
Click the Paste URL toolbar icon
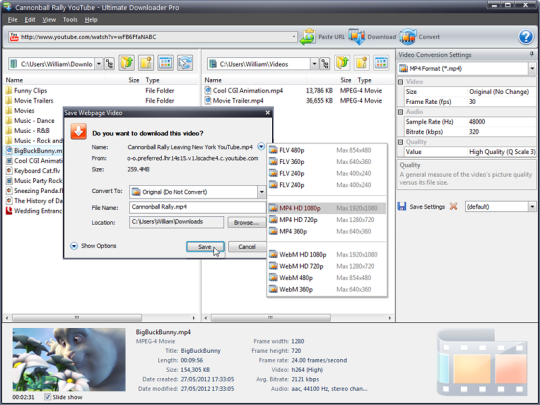tap(308, 37)
